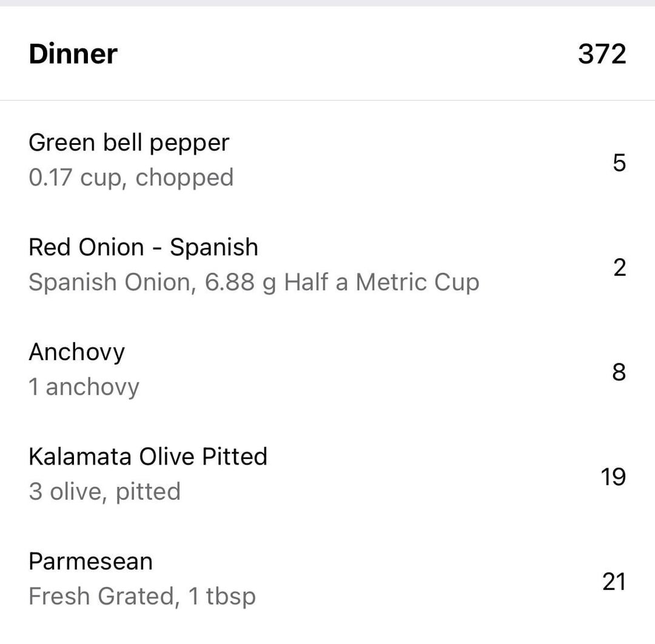This screenshot has width=655, height=644.
Task: Tap the 19 calorie value for olives
Action: [x=613, y=477]
